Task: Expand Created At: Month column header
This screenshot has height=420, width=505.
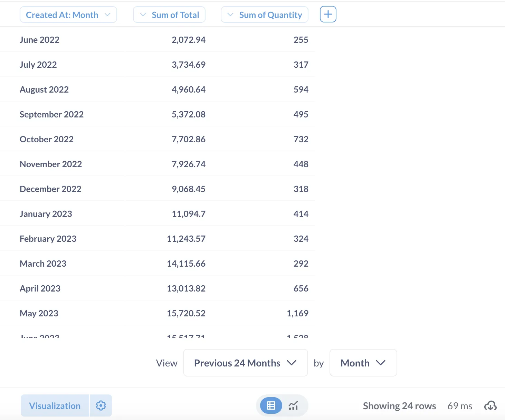Action: click(x=68, y=15)
